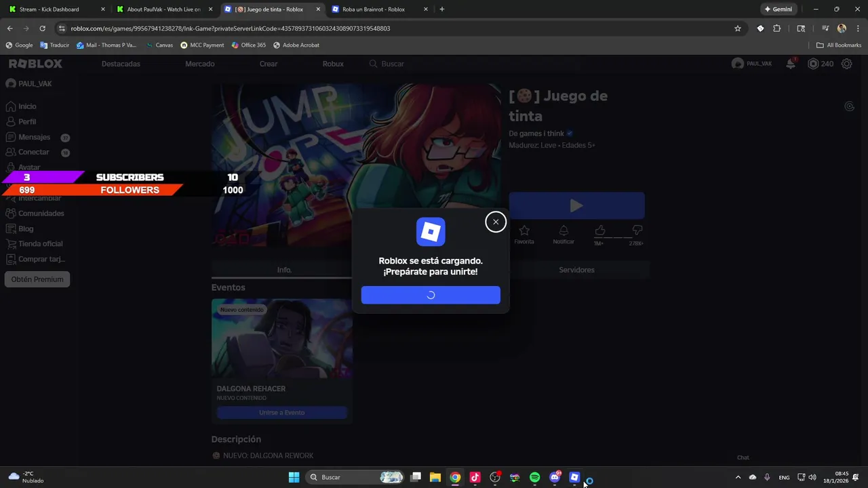Open the Traducir bookmark

[x=55, y=45]
